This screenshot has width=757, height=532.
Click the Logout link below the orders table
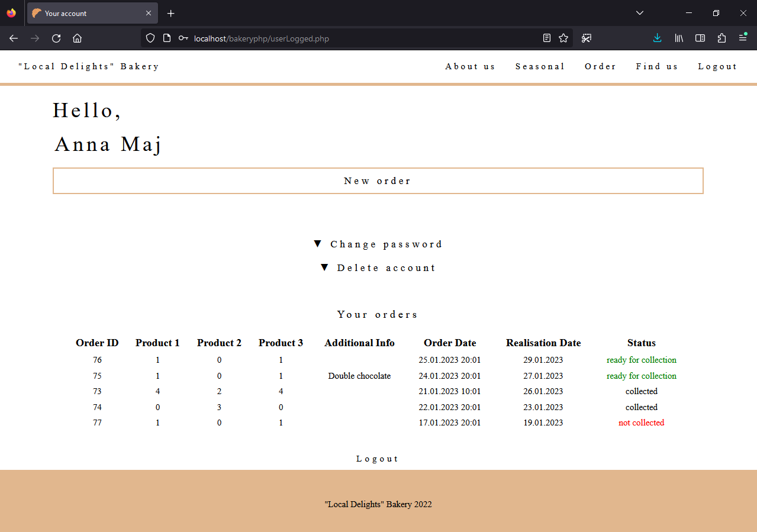tap(378, 458)
